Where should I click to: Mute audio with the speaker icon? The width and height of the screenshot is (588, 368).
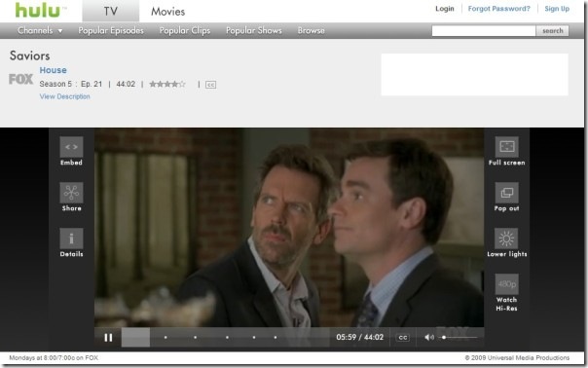coord(429,337)
